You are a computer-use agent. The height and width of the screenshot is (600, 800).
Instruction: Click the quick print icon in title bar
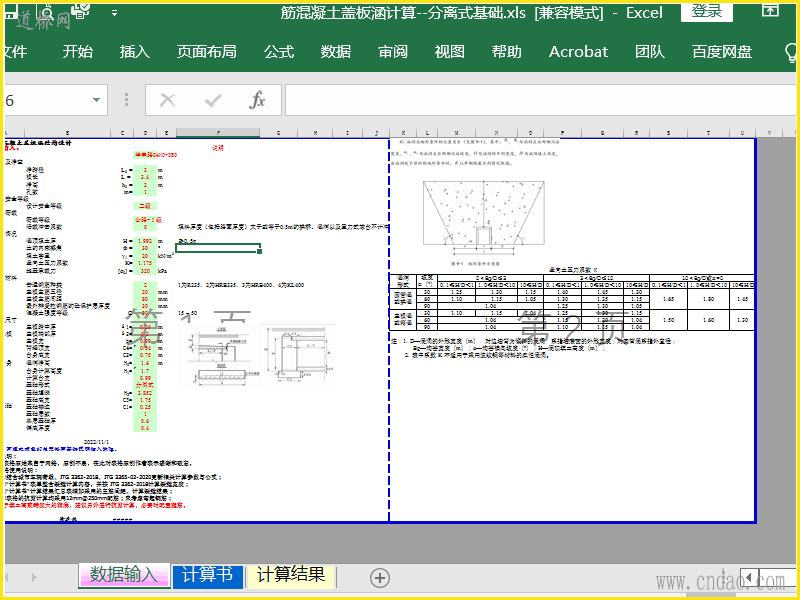81,11
